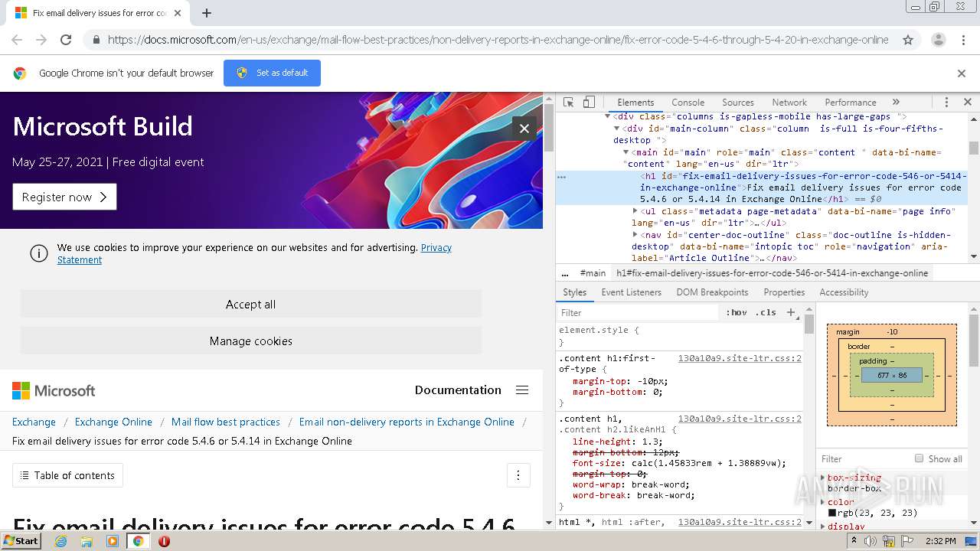Enable the Show all computed styles checkbox

pyautogui.click(x=919, y=458)
